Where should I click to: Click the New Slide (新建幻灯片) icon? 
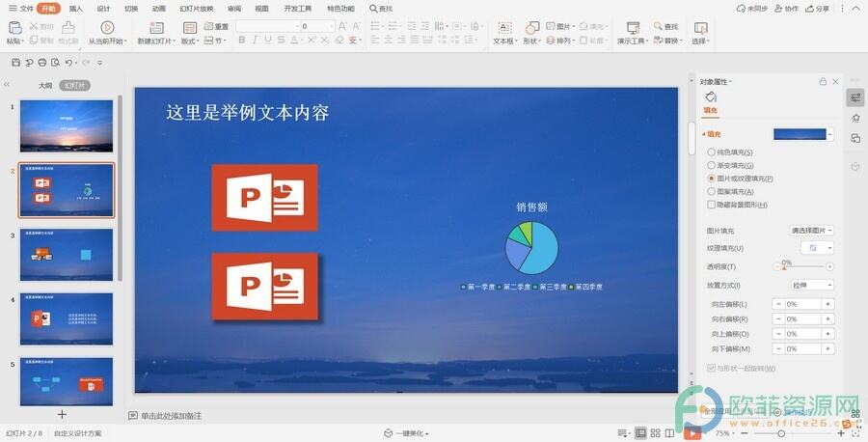point(156,28)
